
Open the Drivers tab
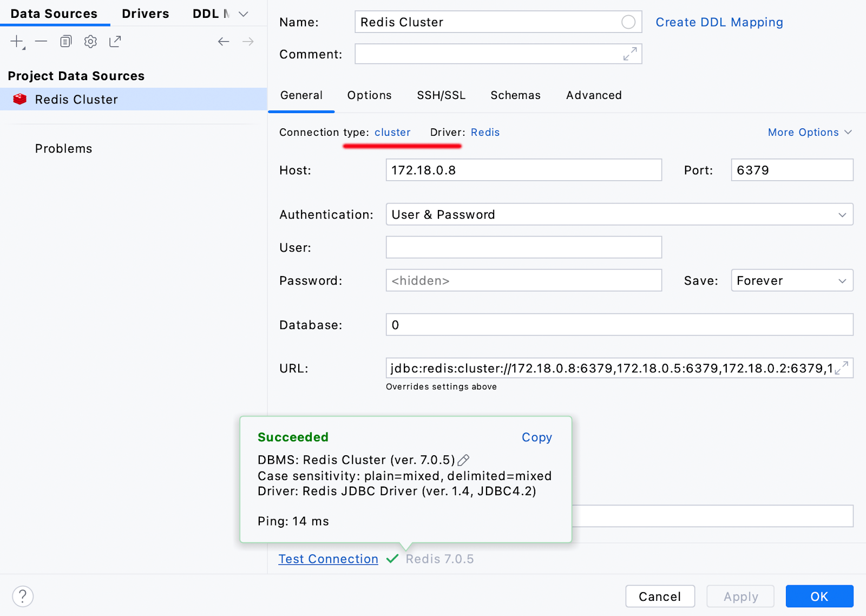click(145, 14)
